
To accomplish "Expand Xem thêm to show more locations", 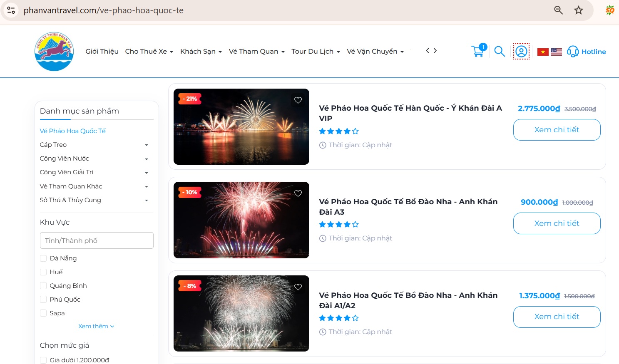I will tap(96, 326).
